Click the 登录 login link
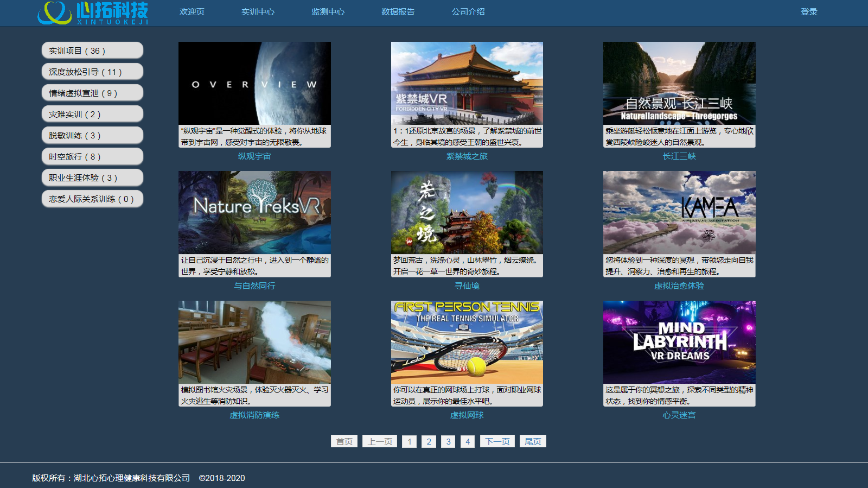This screenshot has width=868, height=488. click(808, 12)
